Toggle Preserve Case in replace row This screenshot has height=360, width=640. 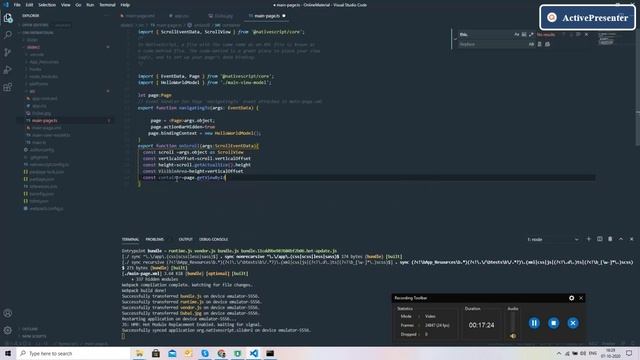point(531,44)
